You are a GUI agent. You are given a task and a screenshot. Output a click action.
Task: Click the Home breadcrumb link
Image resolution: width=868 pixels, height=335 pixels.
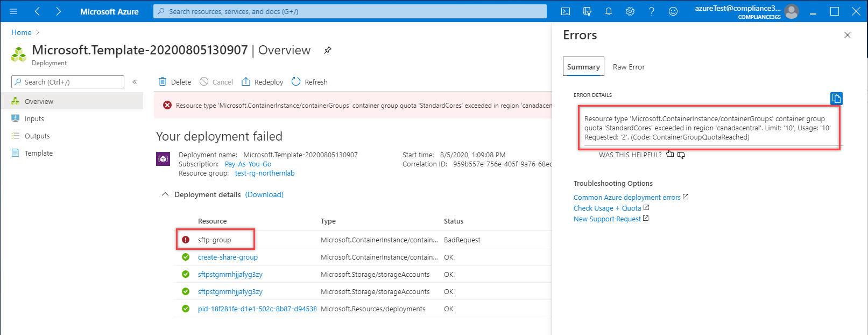tap(22, 32)
